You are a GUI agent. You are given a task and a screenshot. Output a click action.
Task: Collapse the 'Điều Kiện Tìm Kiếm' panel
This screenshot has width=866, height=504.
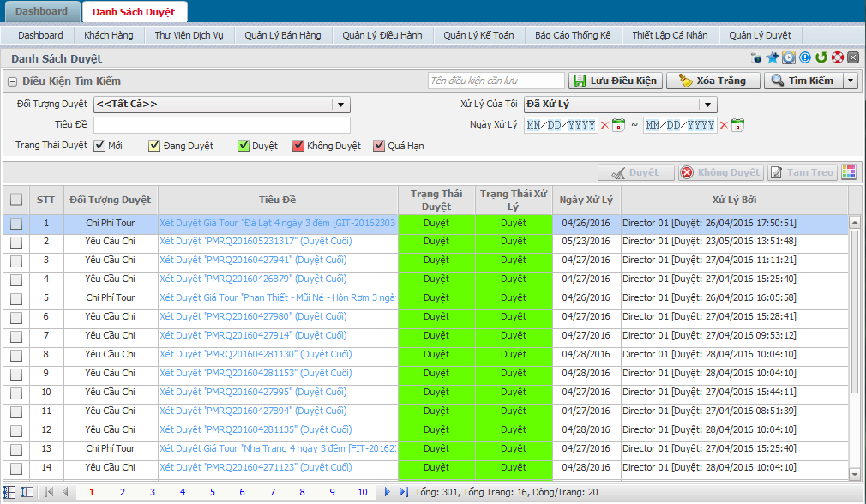(12, 81)
